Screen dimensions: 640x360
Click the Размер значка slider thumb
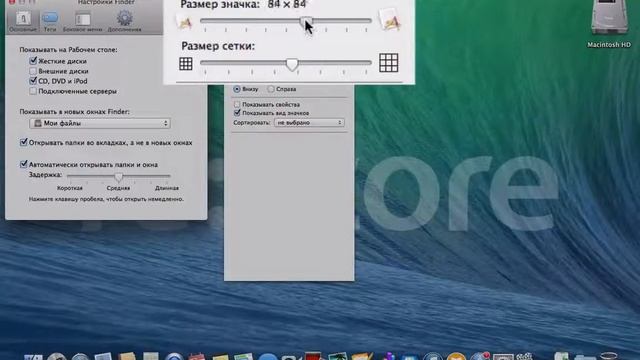[306, 22]
